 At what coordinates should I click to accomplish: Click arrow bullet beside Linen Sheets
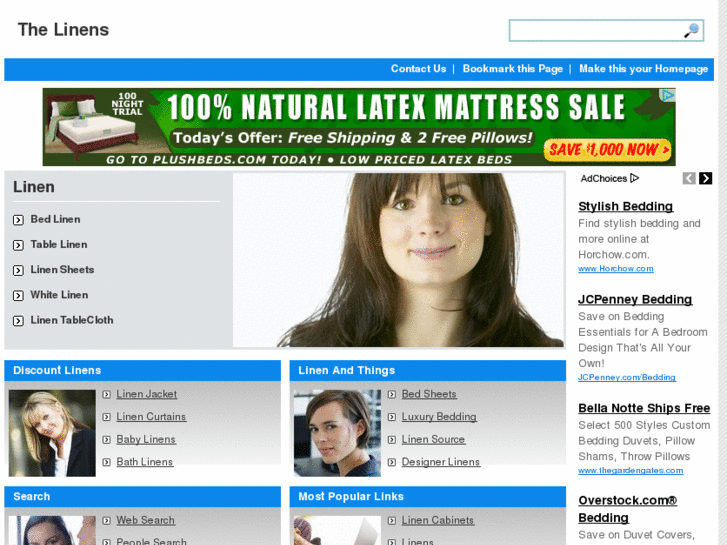pyautogui.click(x=18, y=270)
